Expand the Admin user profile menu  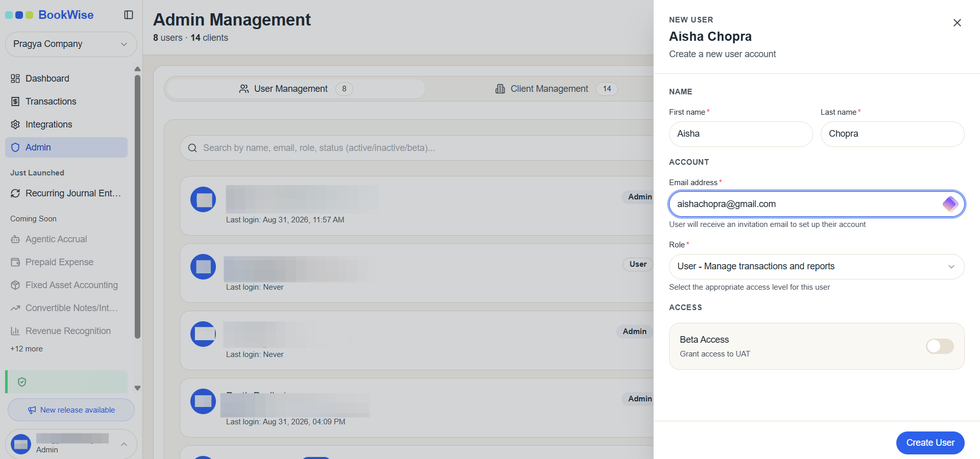71,444
